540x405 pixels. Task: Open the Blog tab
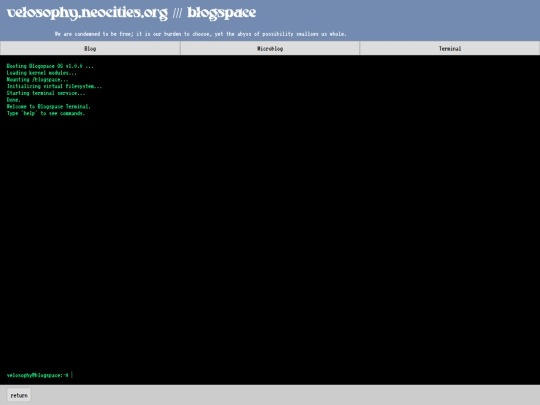click(90, 49)
